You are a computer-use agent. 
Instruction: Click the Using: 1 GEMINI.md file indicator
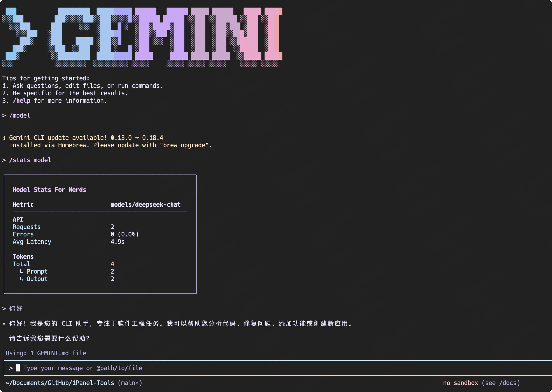click(x=45, y=353)
